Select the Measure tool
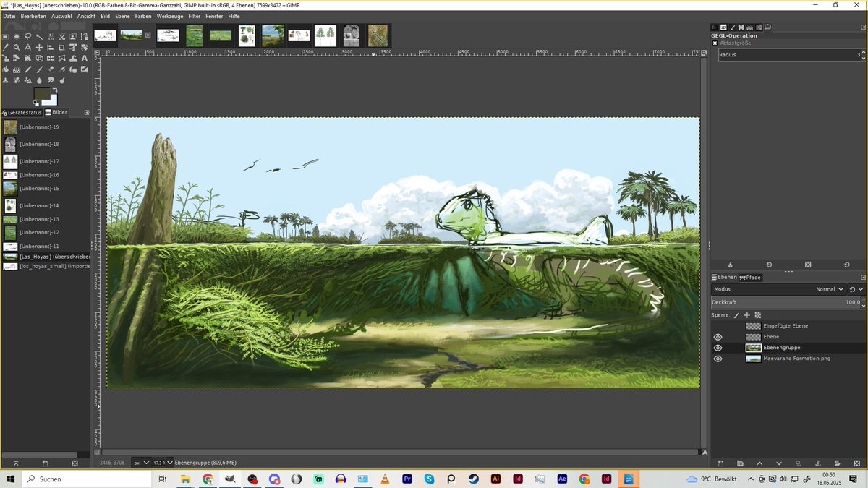 point(27,48)
